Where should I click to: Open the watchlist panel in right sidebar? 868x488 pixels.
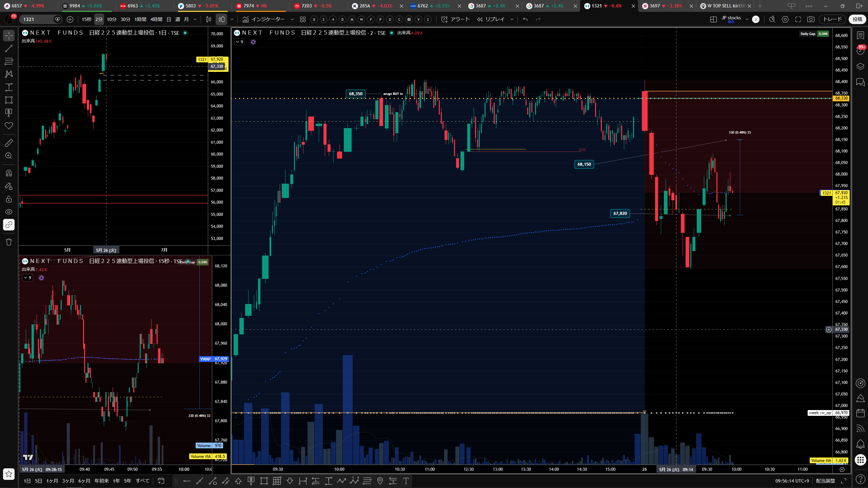(861, 36)
